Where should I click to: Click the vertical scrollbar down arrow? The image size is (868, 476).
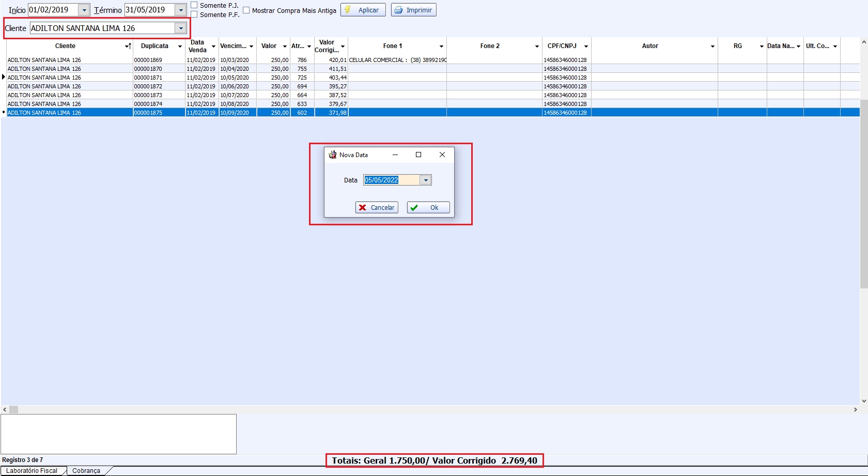click(864, 401)
